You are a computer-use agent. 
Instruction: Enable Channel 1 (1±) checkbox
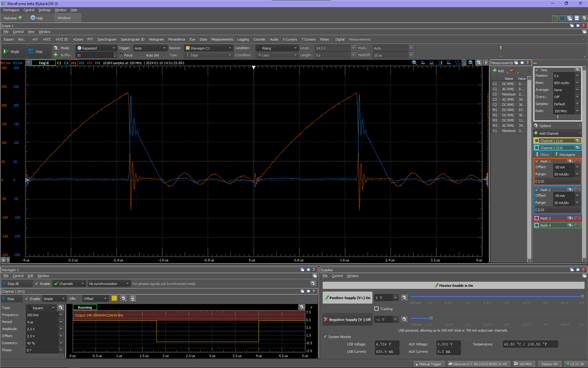click(536, 141)
